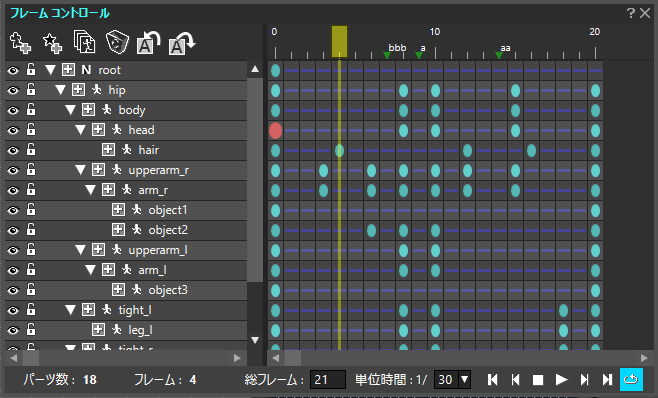Toggle visibility of arm_r part
This screenshot has width=658, height=398.
click(x=13, y=190)
